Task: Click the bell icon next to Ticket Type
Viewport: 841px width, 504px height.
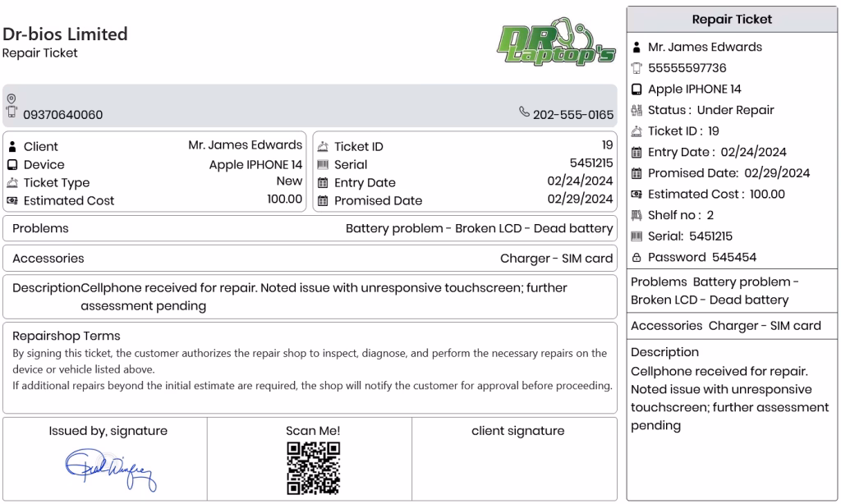Action: [x=12, y=183]
